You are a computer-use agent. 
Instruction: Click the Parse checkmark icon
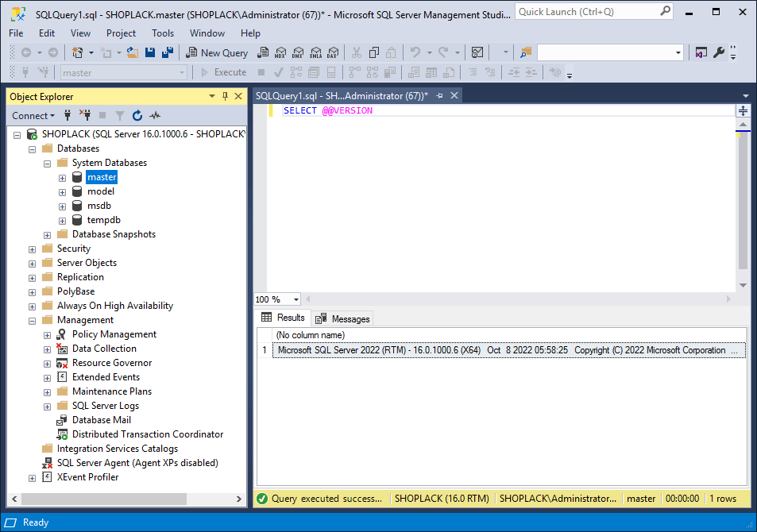279,72
